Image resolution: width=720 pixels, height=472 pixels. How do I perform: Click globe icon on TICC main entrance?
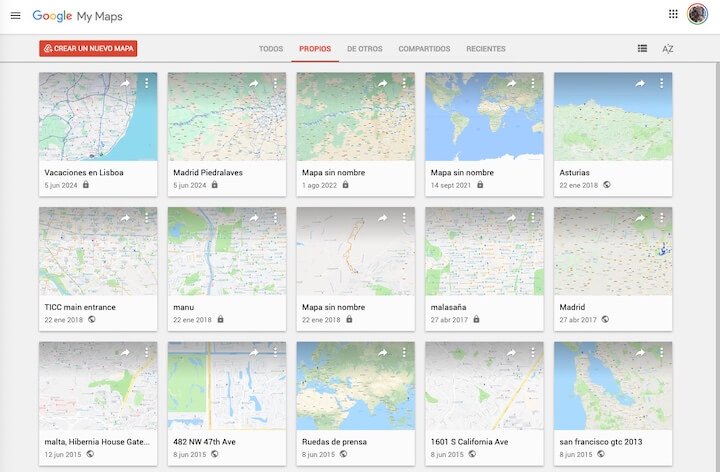[91, 319]
